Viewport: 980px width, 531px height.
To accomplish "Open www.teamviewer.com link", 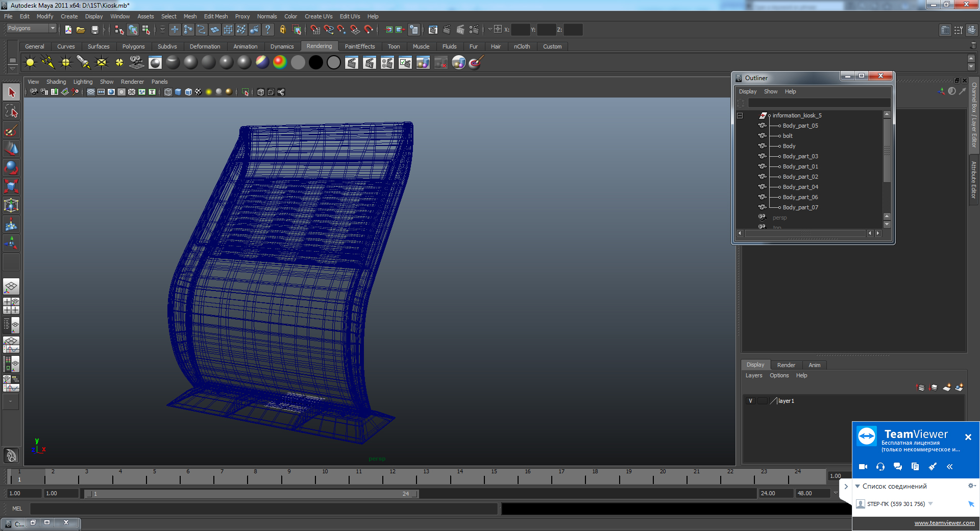I will pyautogui.click(x=944, y=523).
